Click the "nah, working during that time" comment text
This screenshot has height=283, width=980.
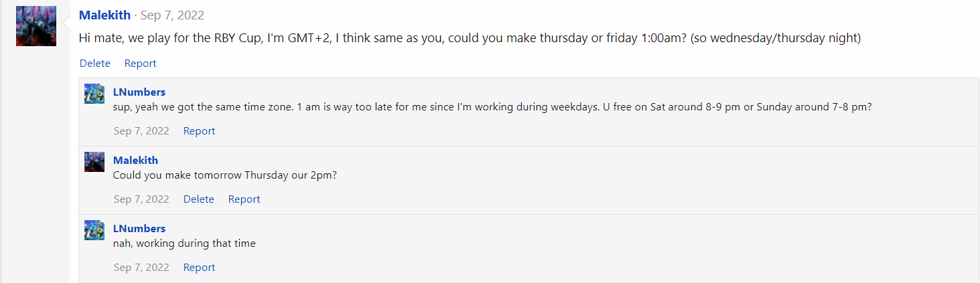point(184,243)
